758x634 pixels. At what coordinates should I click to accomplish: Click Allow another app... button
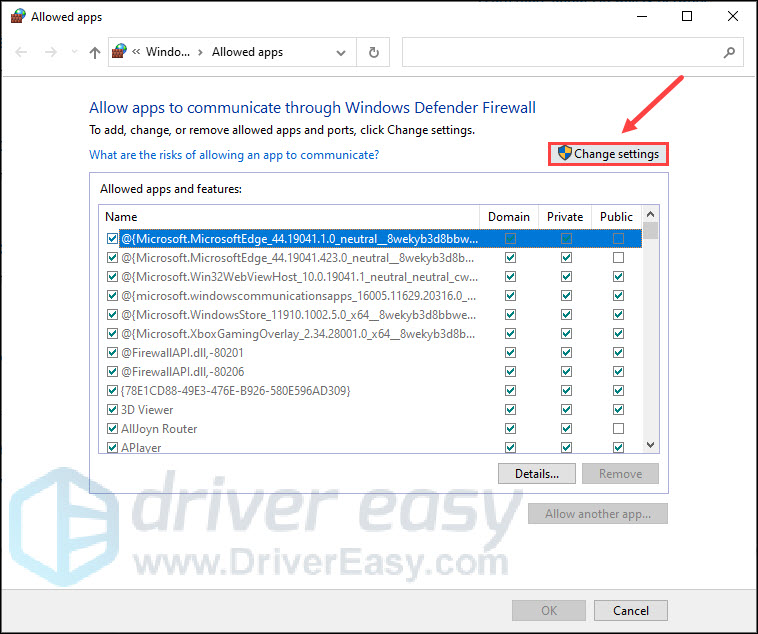coord(598,514)
